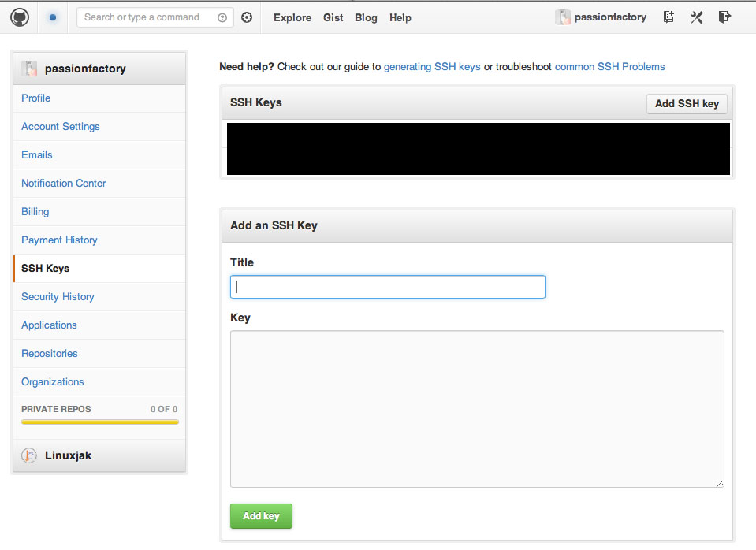
Task: Click the private repos yellow progress bar
Action: (100, 422)
